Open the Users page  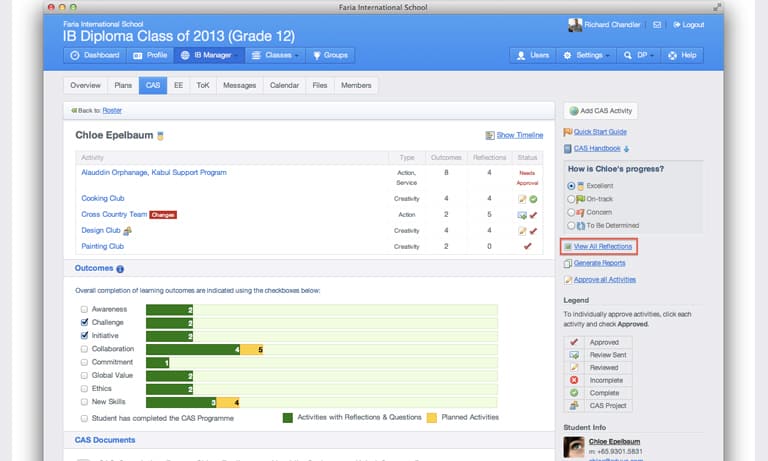532,55
